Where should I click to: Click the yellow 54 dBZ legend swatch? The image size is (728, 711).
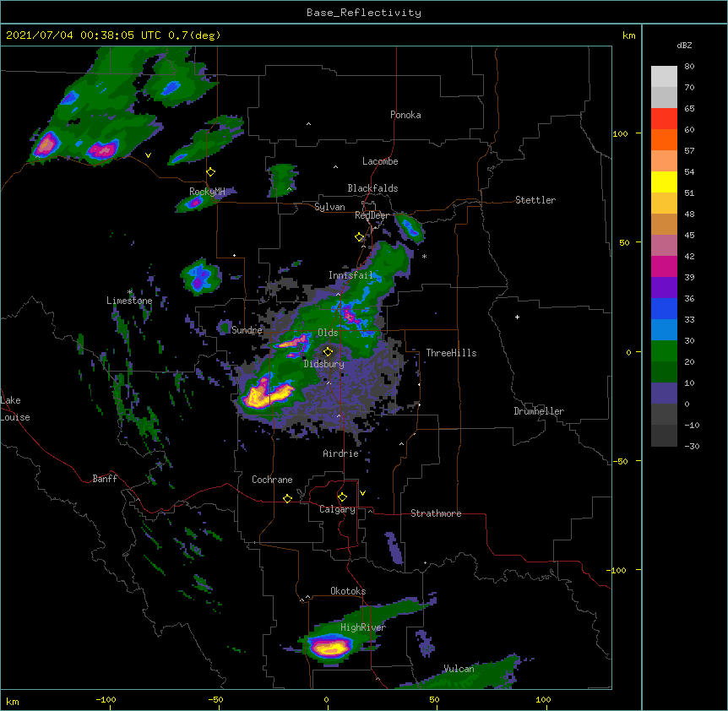pos(664,182)
